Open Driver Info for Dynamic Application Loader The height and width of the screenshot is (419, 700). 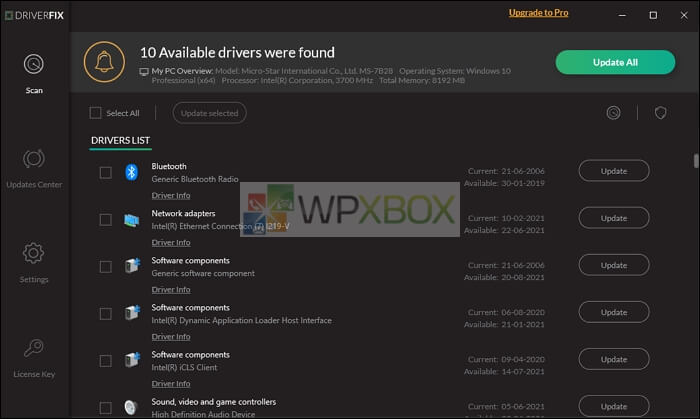pyautogui.click(x=171, y=337)
